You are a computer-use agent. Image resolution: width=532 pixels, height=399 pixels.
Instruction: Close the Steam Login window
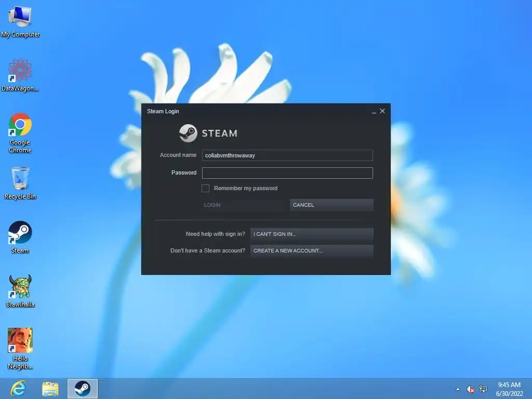pyautogui.click(x=382, y=111)
